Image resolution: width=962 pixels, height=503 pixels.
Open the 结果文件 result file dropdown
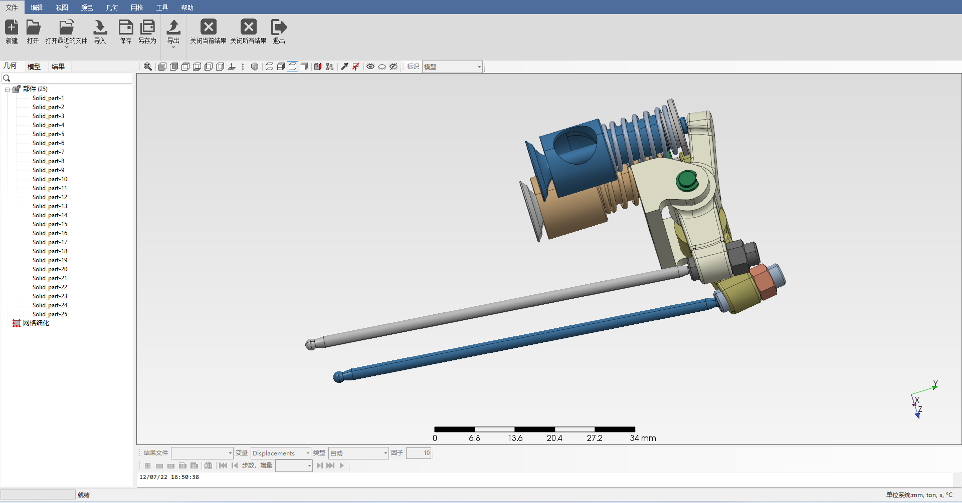point(202,453)
